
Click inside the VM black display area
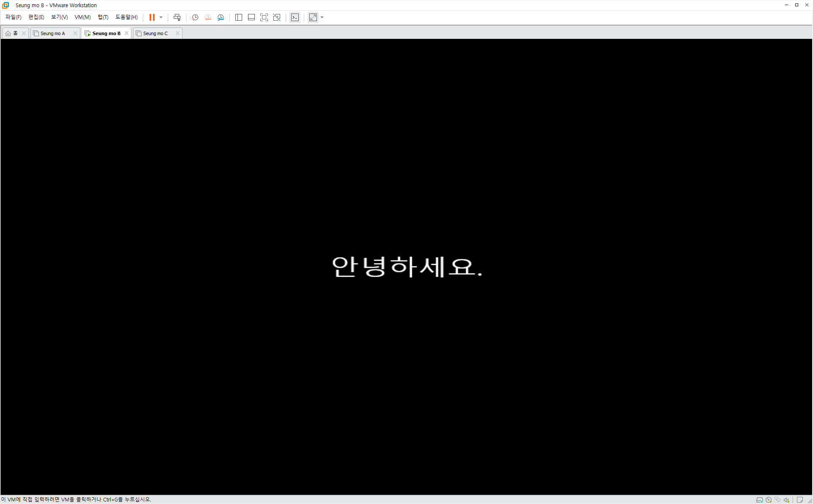(406, 169)
